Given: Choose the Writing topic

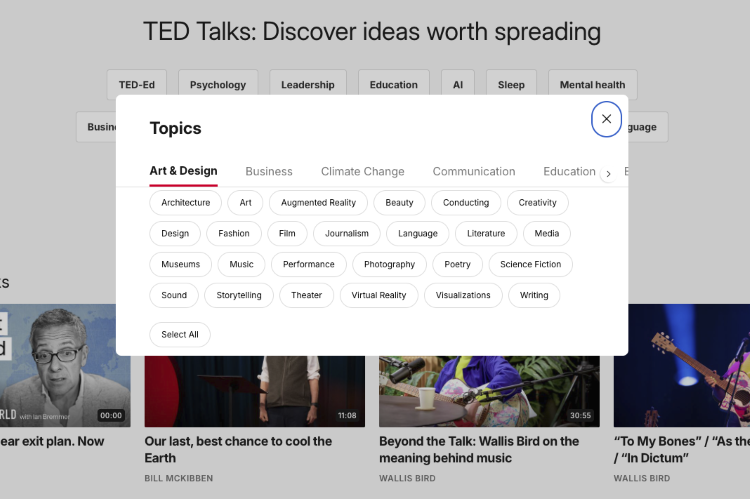Looking at the screenshot, I should click(x=534, y=295).
